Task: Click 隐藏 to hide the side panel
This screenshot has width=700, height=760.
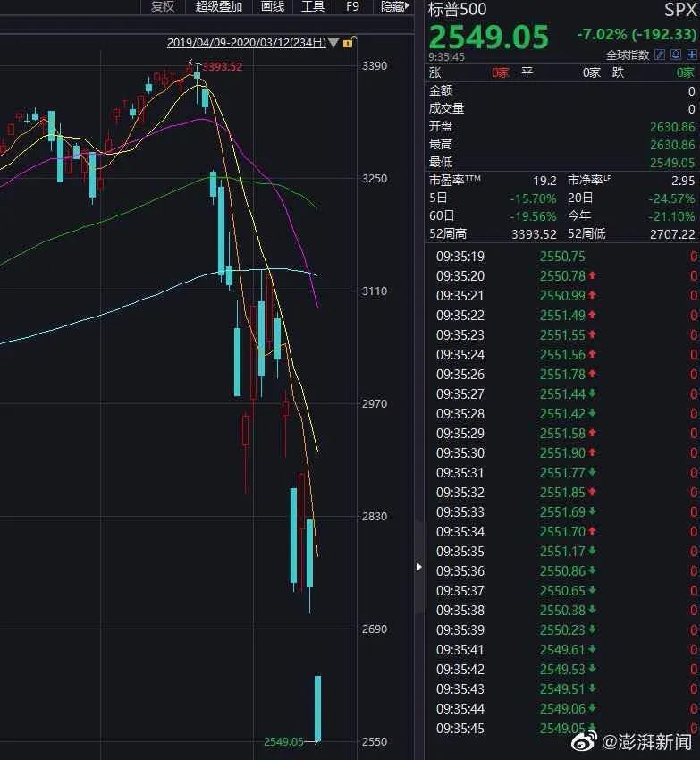Action: pyautogui.click(x=394, y=7)
